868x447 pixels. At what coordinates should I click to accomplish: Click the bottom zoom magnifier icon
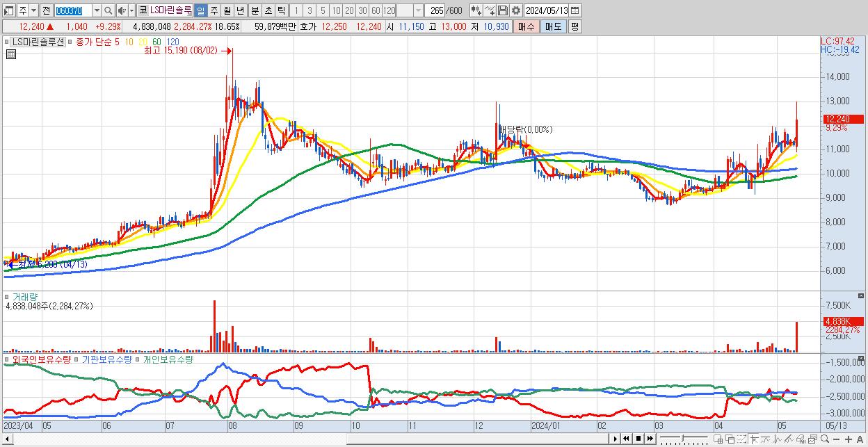click(825, 439)
